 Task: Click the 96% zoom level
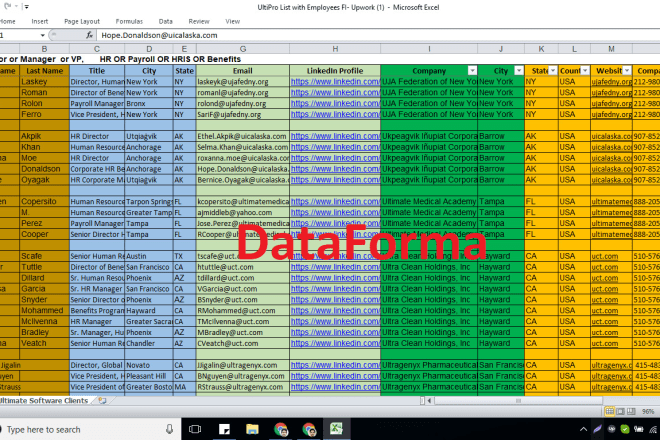(x=648, y=412)
